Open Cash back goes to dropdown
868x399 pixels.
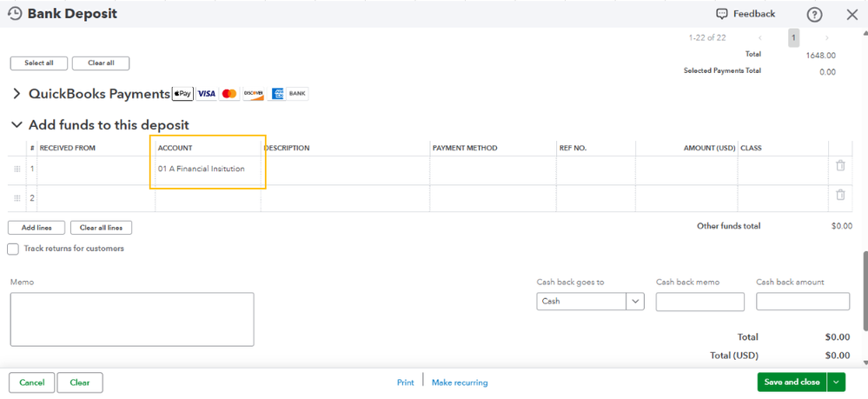tap(635, 302)
